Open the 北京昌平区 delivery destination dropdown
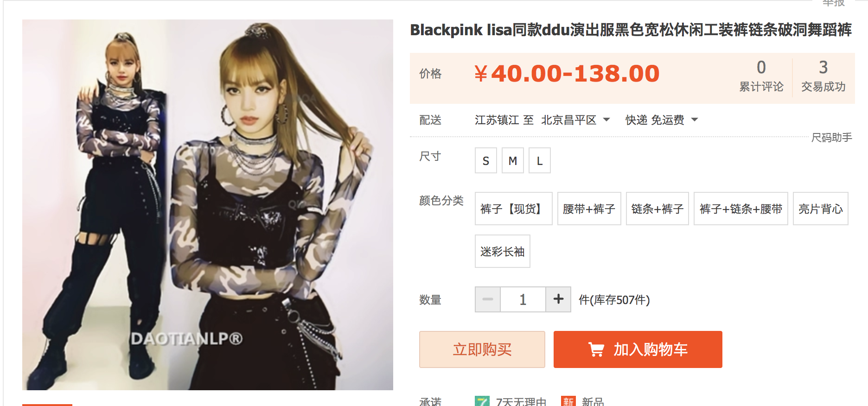The image size is (868, 406). (575, 120)
